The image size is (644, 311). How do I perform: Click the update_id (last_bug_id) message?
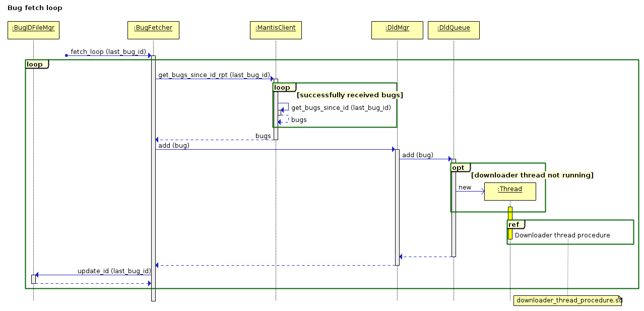tap(114, 271)
